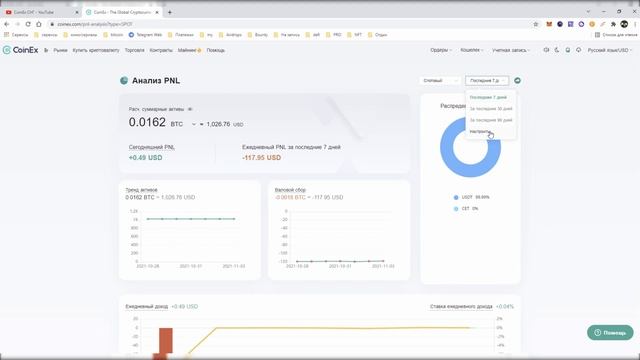Open the Майнинг menu item

click(x=189, y=50)
